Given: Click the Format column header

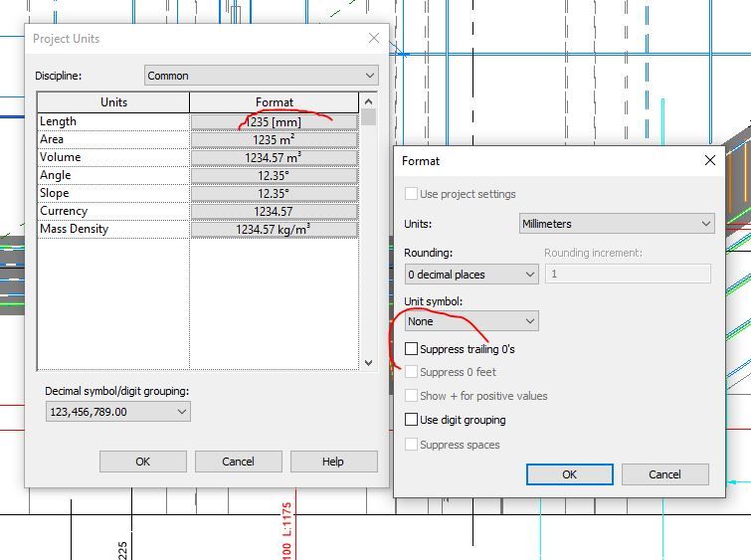Looking at the screenshot, I should coord(274,102).
